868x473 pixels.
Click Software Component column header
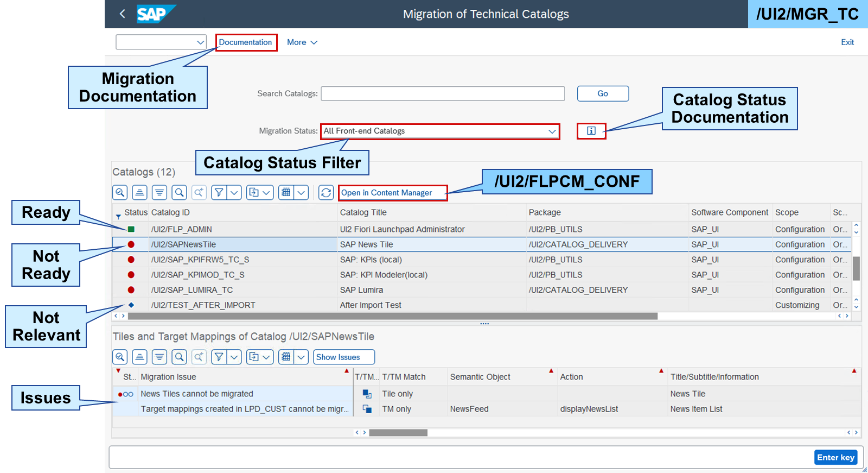pyautogui.click(x=730, y=212)
